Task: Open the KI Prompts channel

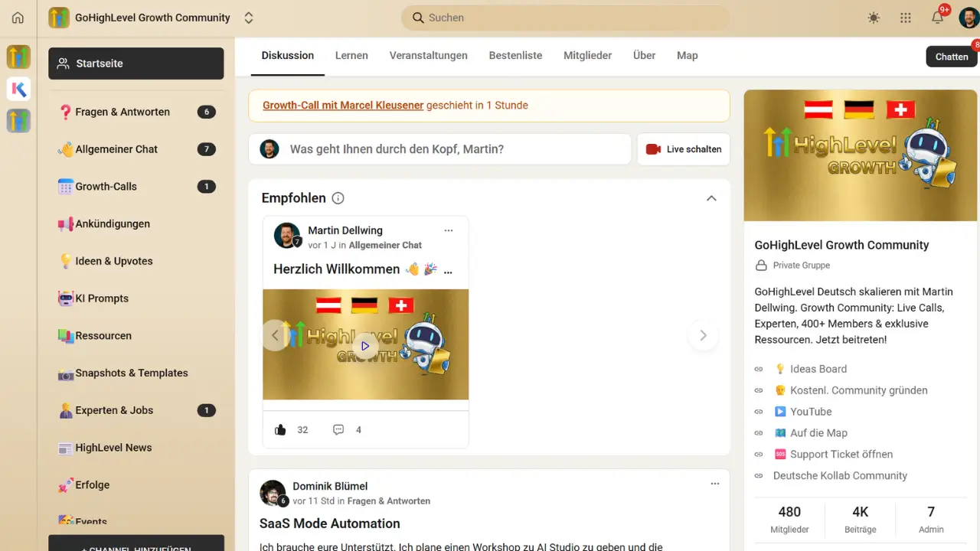Action: click(x=136, y=298)
